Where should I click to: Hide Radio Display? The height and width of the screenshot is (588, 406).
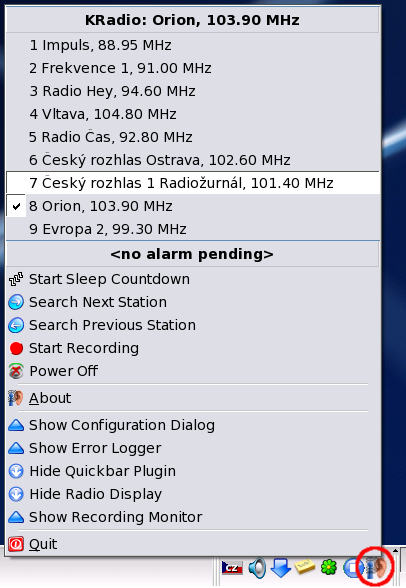(193, 494)
